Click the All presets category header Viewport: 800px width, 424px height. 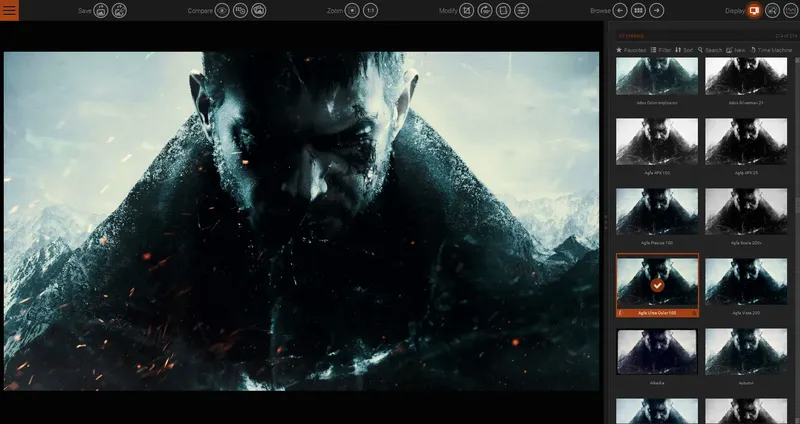(631, 36)
